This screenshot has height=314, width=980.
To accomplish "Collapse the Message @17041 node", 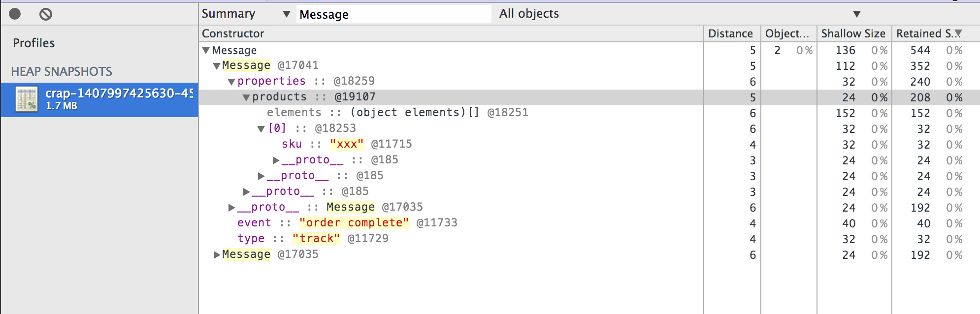I will coord(216,66).
